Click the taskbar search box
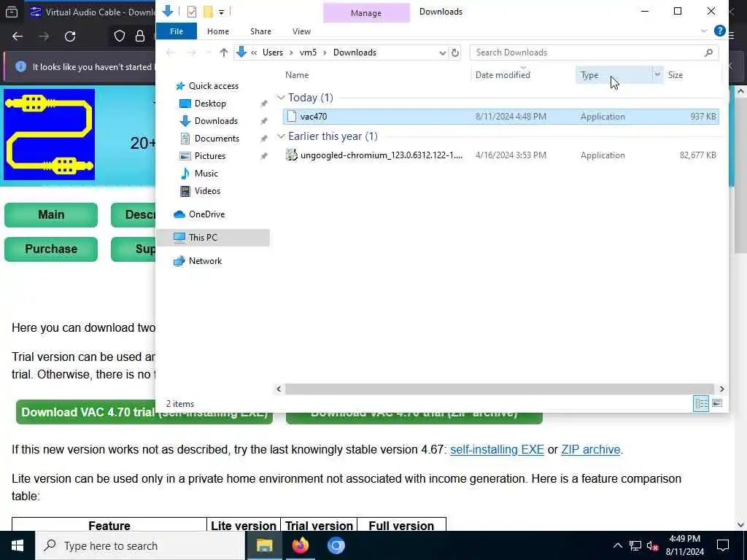The height and width of the screenshot is (560, 747). [x=140, y=545]
